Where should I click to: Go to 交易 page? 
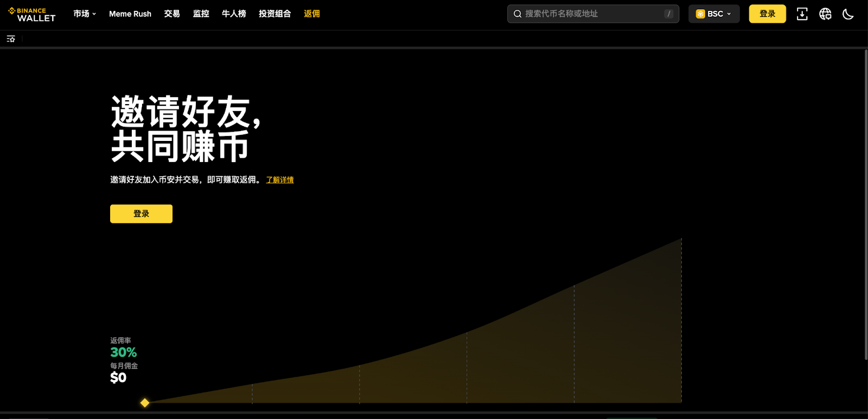[x=172, y=14]
